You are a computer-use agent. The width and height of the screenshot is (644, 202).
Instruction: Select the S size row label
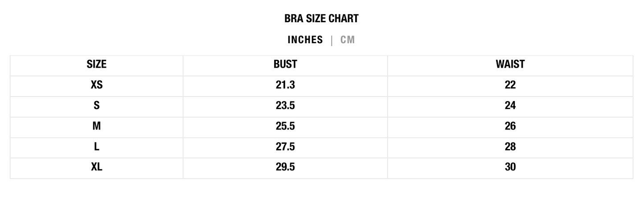tap(97, 105)
